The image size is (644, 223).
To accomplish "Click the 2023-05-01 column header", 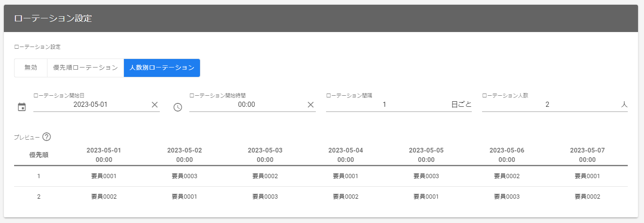I will pyautogui.click(x=104, y=155).
